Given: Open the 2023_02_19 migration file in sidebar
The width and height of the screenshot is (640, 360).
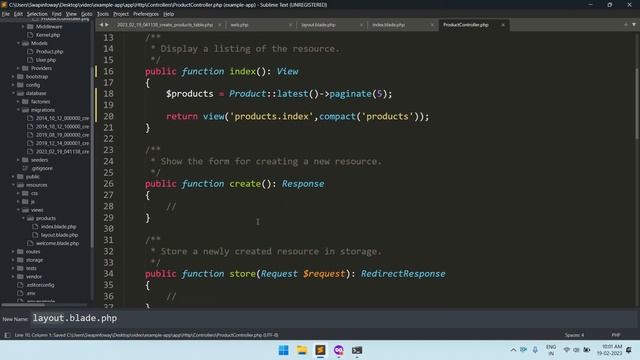Looking at the screenshot, I should point(62,151).
